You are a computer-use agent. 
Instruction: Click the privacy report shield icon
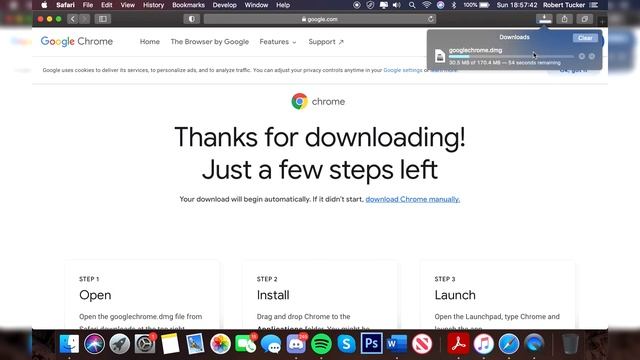click(x=191, y=19)
